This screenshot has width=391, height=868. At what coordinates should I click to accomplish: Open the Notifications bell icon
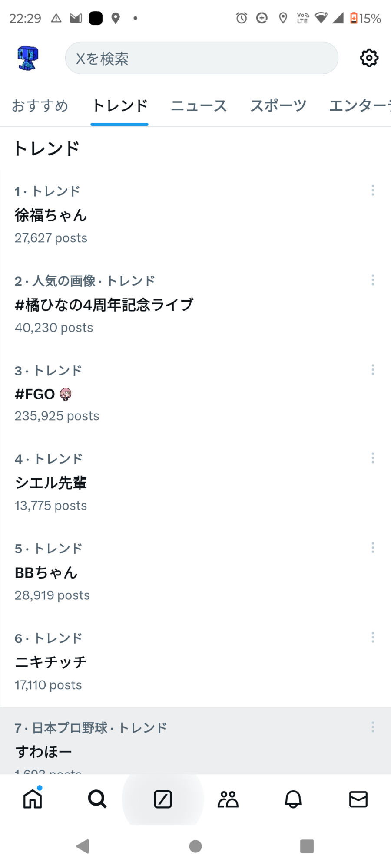point(293,799)
